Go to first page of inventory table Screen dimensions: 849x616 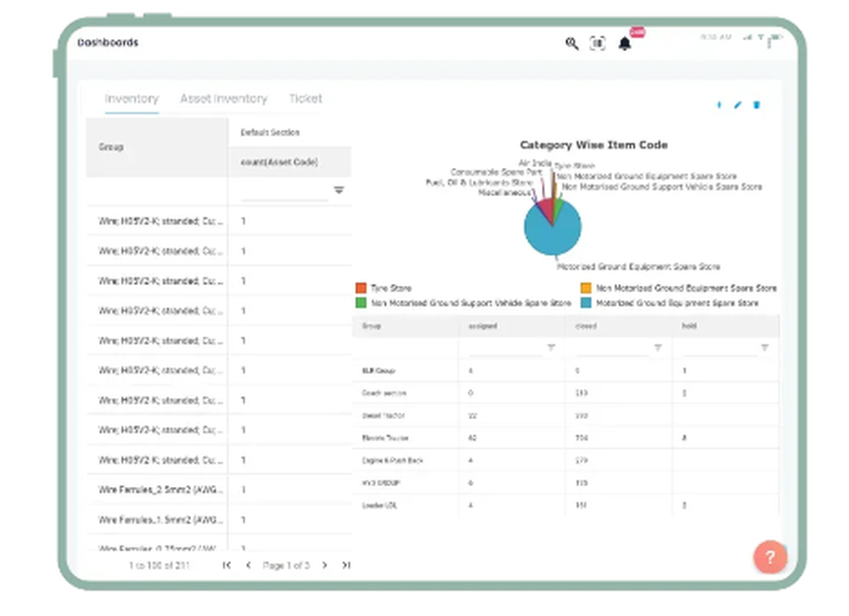[x=227, y=565]
